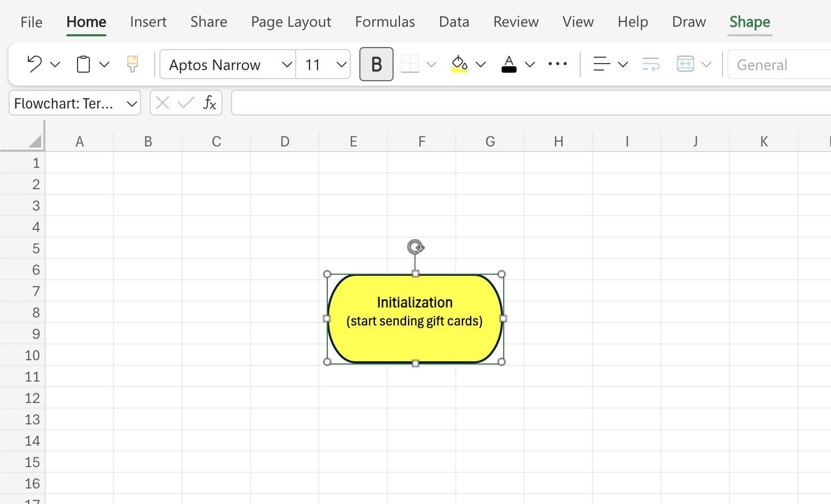Select the Initialization flowchart shape
Viewport: 831px width, 504px height.
[415, 319]
